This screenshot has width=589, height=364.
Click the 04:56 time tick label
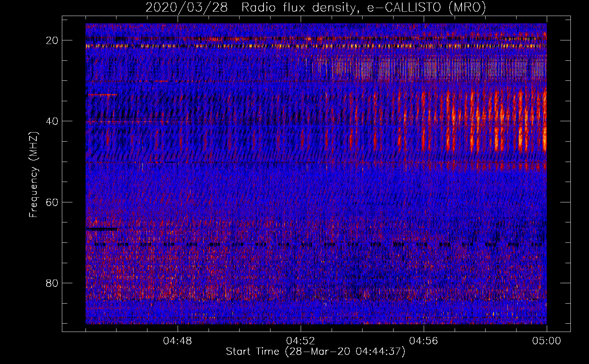(x=424, y=341)
